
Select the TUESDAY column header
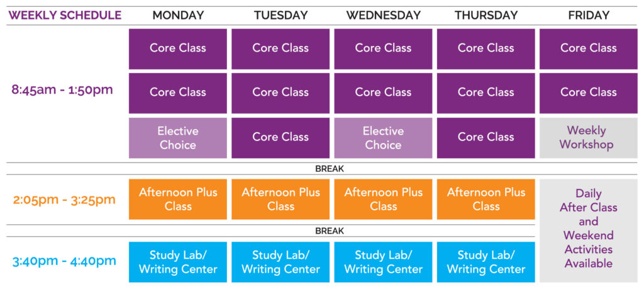pyautogui.click(x=280, y=15)
